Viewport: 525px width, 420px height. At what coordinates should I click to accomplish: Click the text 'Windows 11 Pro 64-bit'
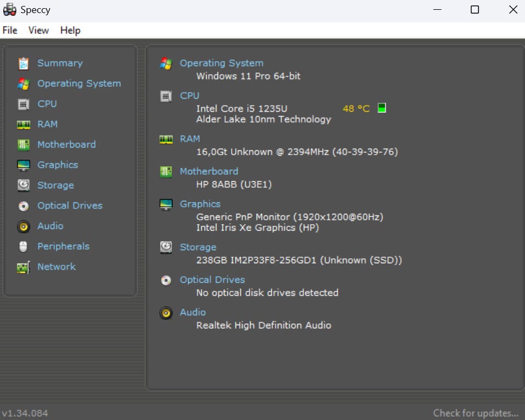point(248,76)
